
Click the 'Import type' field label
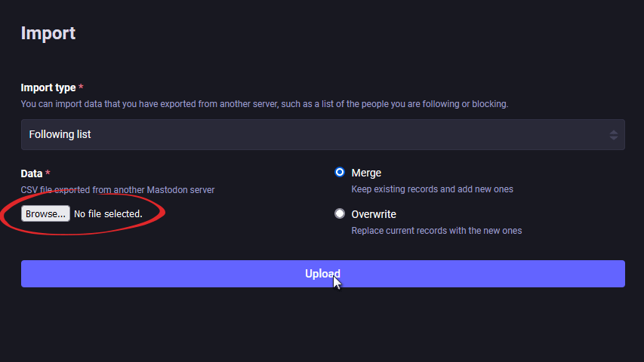pos(48,88)
